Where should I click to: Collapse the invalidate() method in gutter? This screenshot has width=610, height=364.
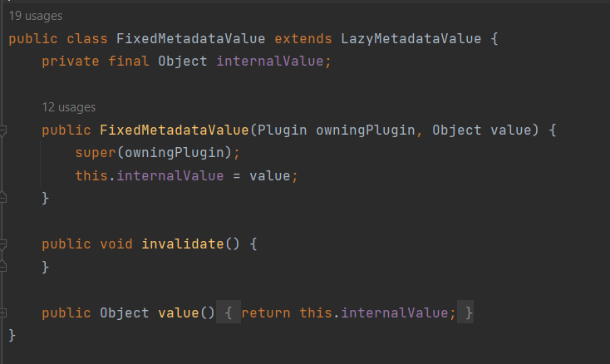click(x=3, y=244)
